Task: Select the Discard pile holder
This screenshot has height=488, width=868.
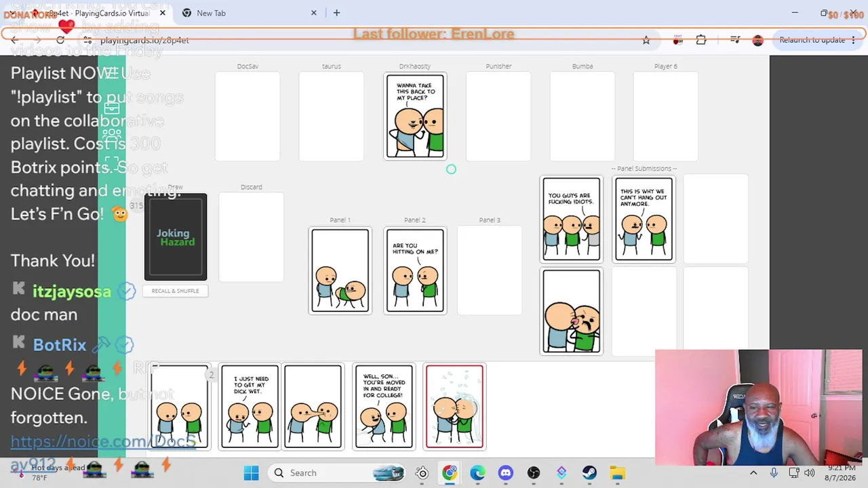Action: tap(251, 237)
